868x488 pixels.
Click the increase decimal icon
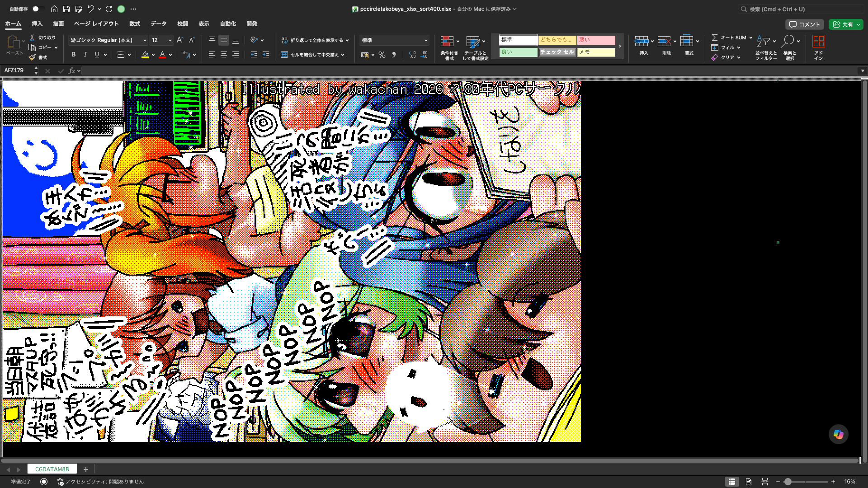click(412, 55)
